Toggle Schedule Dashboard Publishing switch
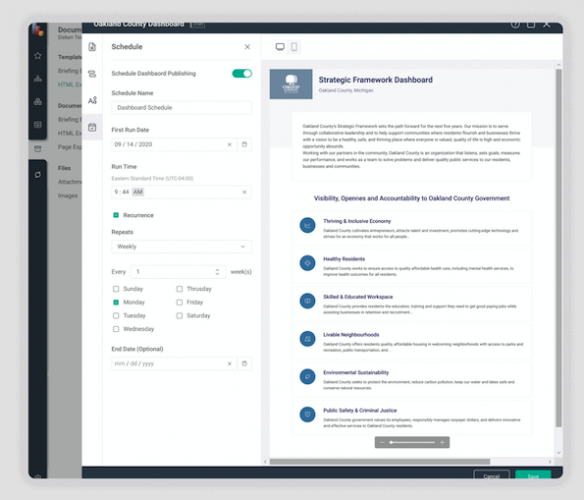 click(242, 73)
